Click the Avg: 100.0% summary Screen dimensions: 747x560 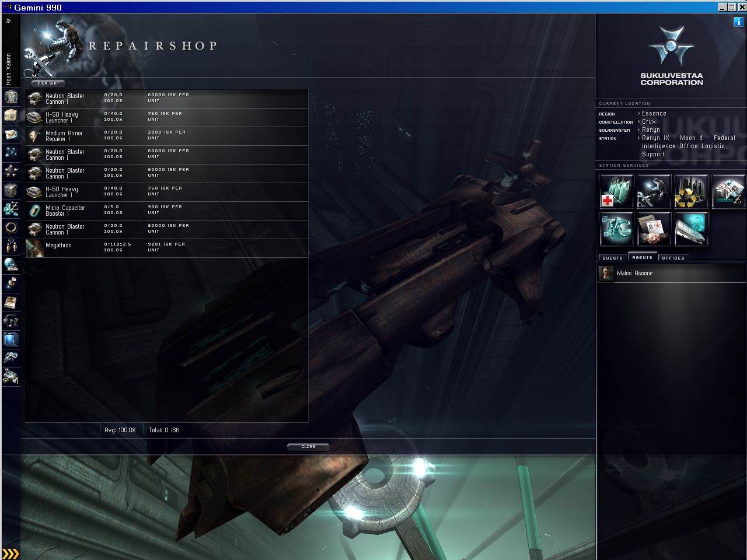tap(120, 430)
